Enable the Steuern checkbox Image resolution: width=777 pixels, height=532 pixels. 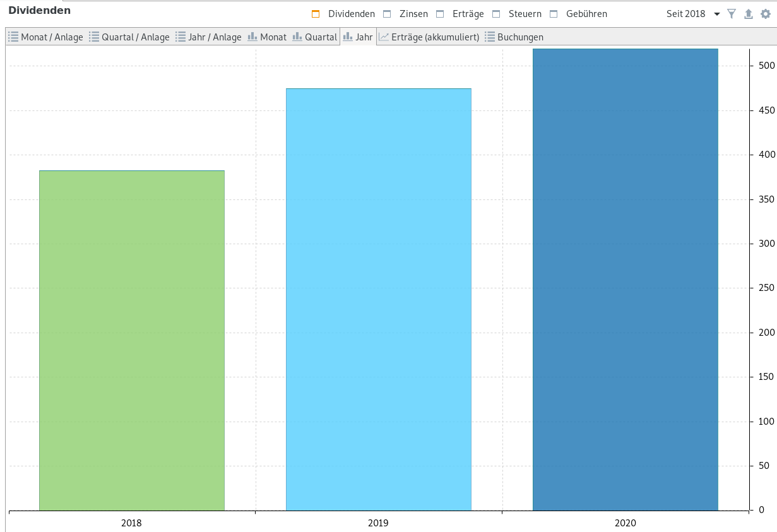[496, 14]
